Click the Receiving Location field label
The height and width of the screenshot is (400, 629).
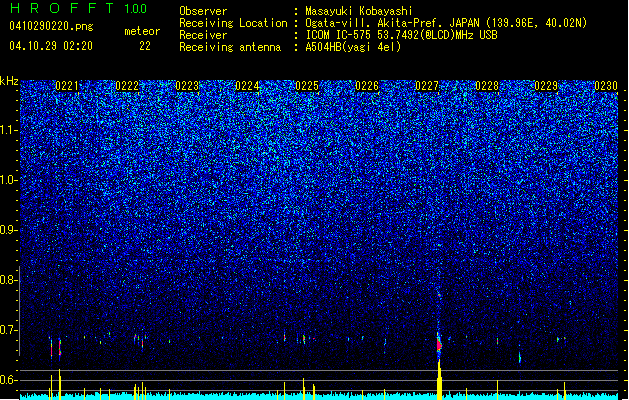tap(233, 23)
